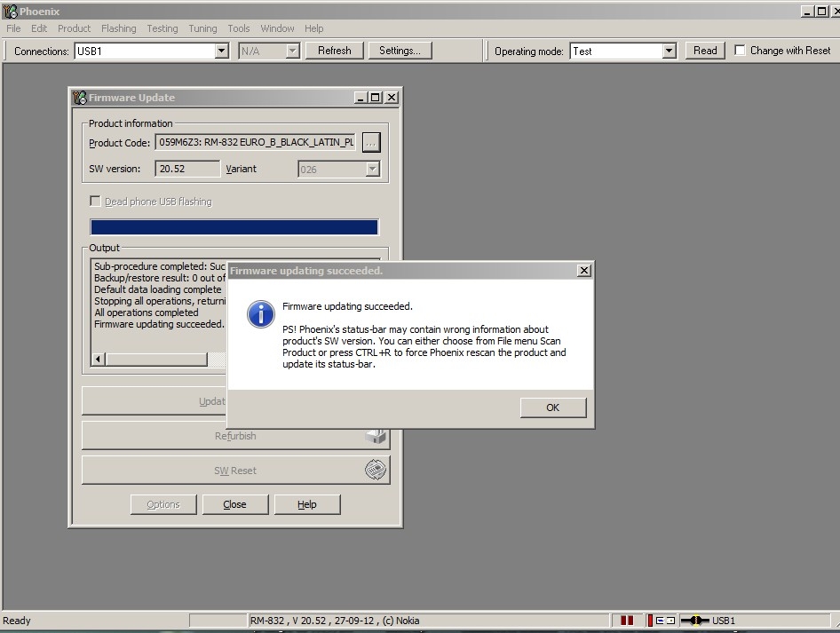This screenshot has height=633, width=840.
Task: Click the Output scrollbar left arrow
Action: [98, 359]
